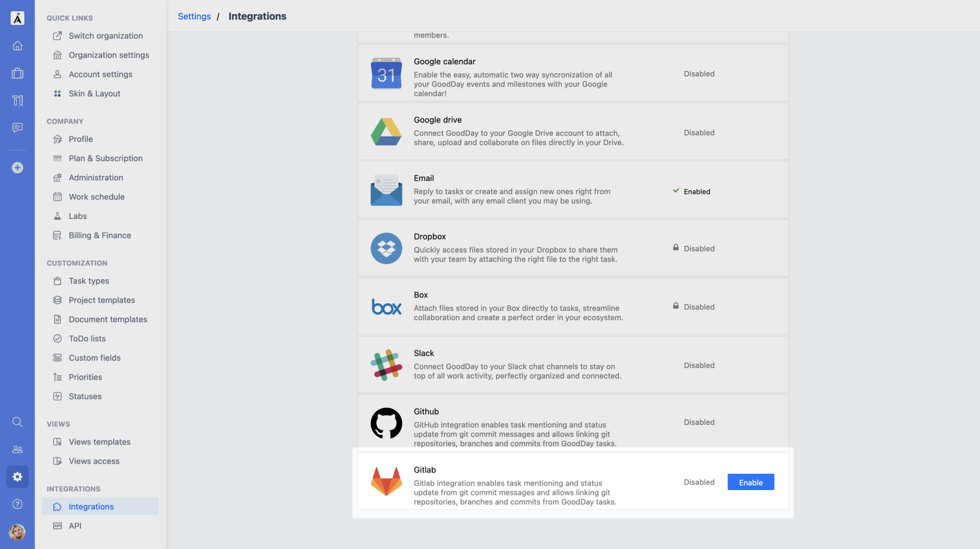Open the Home icon in left rail
Screen dimensions: 980x549
(17, 46)
